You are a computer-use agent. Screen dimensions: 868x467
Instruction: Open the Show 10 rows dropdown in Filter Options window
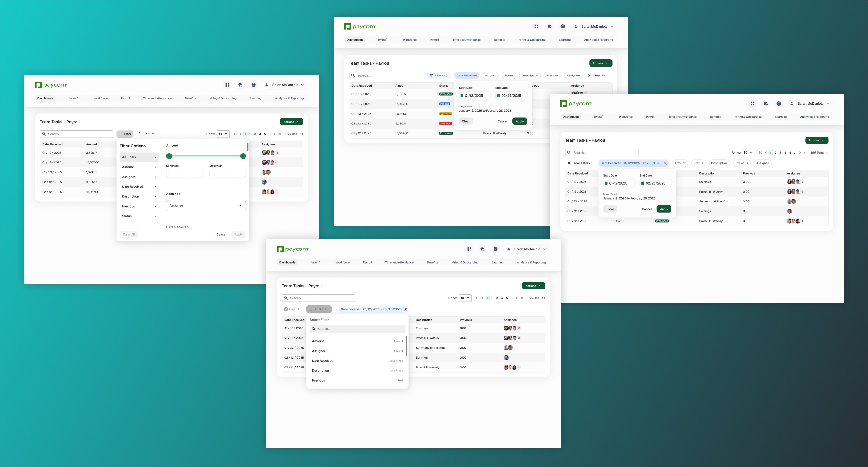click(x=223, y=134)
